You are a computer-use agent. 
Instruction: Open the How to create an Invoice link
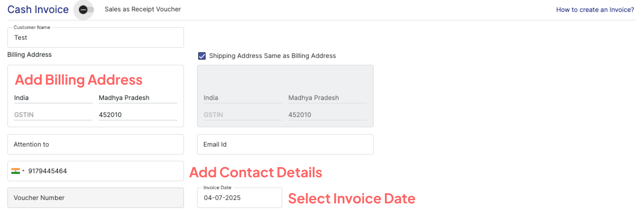pyautogui.click(x=595, y=10)
